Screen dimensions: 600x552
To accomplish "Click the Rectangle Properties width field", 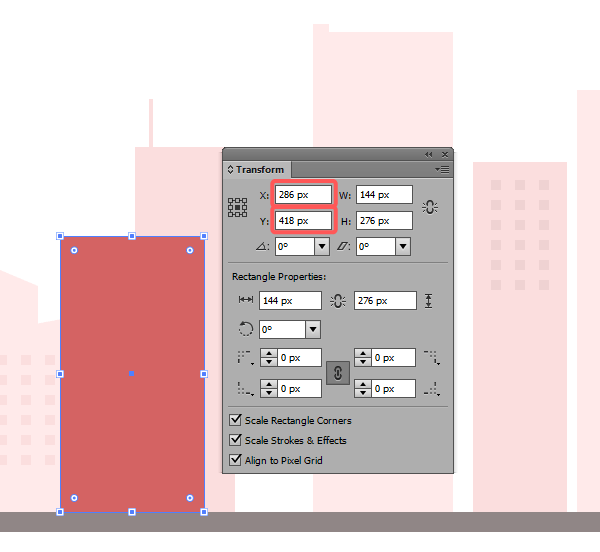I will 290,301.
